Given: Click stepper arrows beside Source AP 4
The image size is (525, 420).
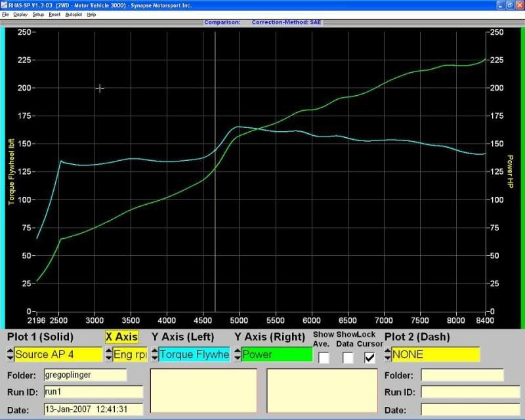Looking at the screenshot, I should [10, 354].
